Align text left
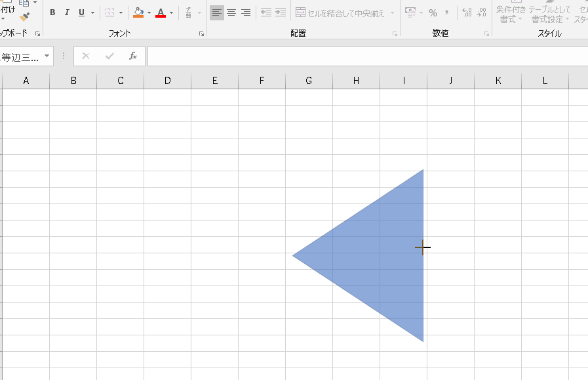The height and width of the screenshot is (380, 588). [x=216, y=12]
